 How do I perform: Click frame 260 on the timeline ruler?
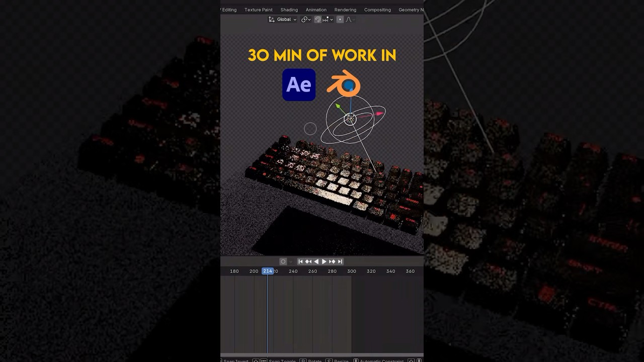[312, 271]
